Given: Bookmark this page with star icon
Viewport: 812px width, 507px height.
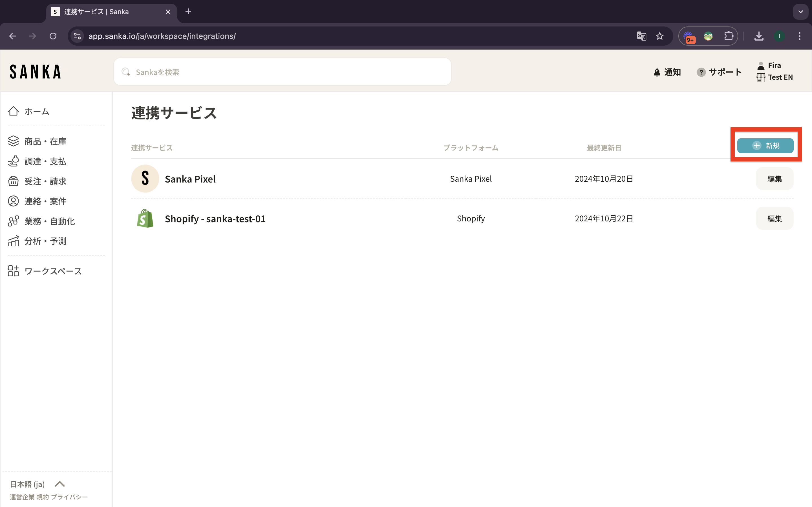Looking at the screenshot, I should 659,36.
